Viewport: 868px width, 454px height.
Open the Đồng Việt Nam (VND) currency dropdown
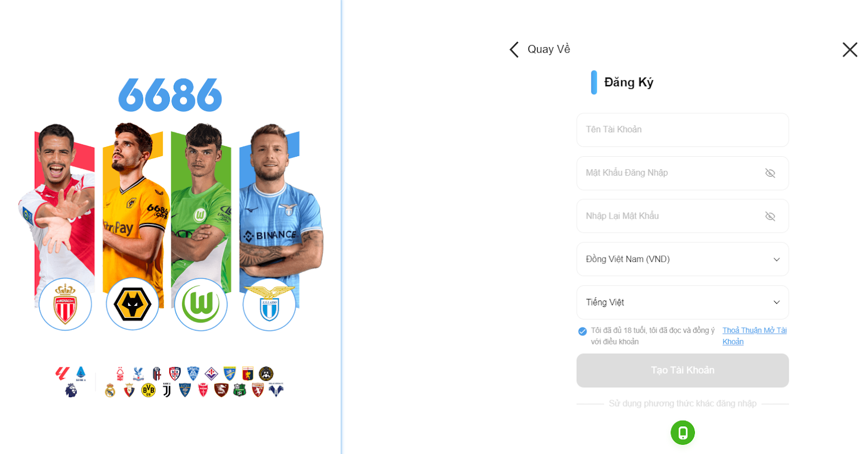coord(682,259)
